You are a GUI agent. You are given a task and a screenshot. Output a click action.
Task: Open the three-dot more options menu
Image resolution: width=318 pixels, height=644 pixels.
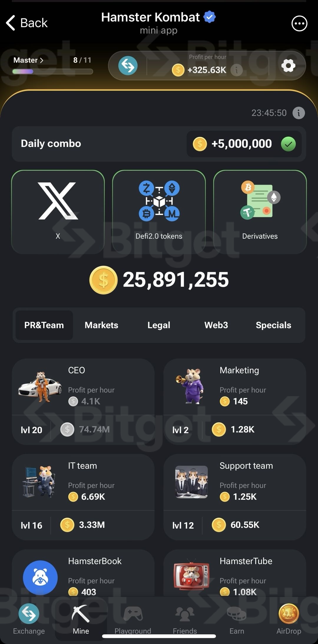(299, 23)
